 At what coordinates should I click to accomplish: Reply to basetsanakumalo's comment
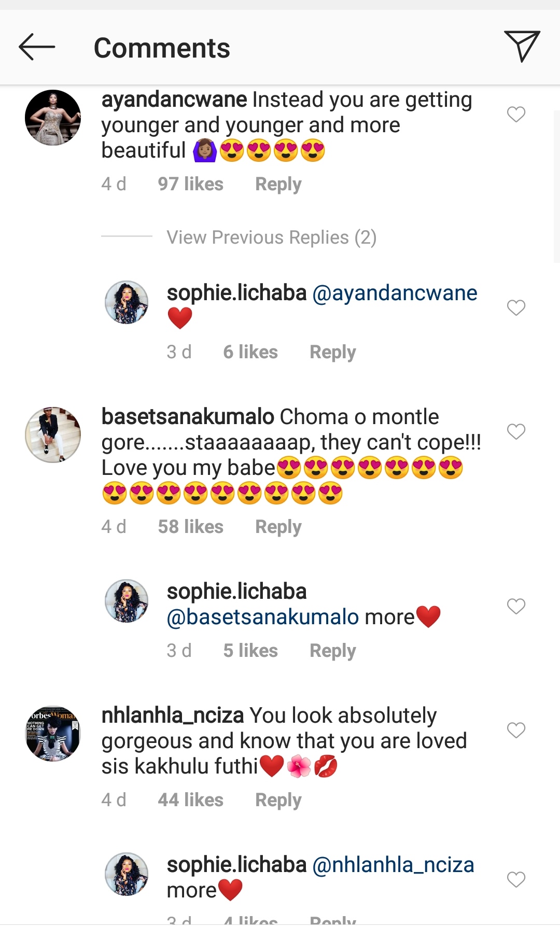point(278,527)
